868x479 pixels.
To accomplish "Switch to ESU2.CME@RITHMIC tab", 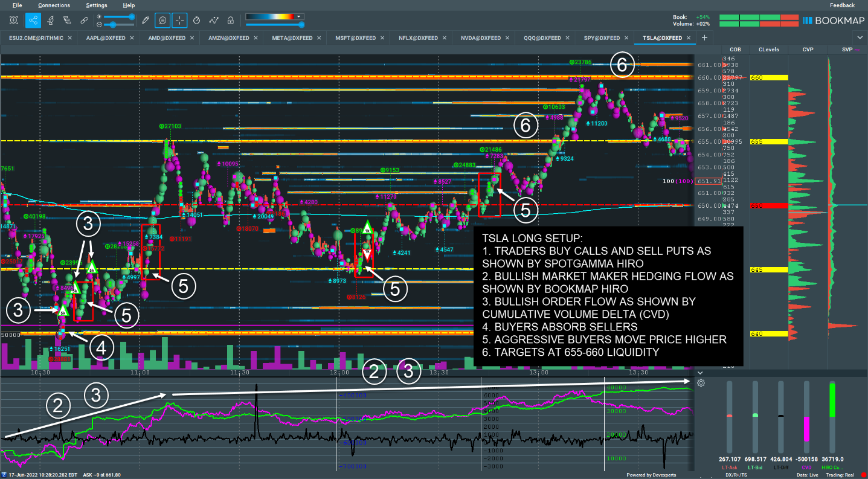I will (36, 37).
